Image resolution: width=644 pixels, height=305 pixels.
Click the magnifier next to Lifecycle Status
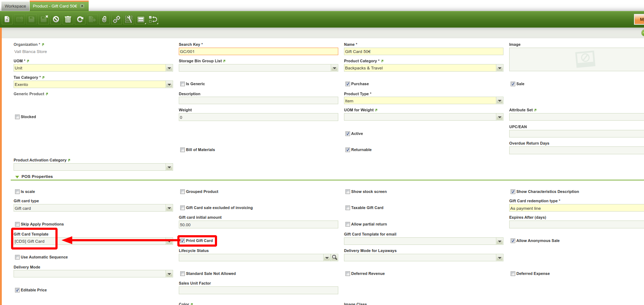(x=335, y=258)
